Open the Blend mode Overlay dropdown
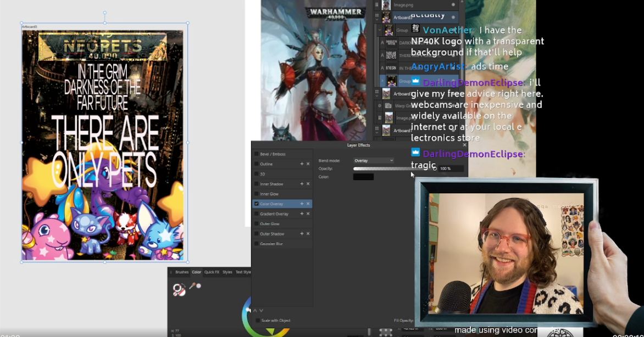644x337 pixels. (x=374, y=161)
